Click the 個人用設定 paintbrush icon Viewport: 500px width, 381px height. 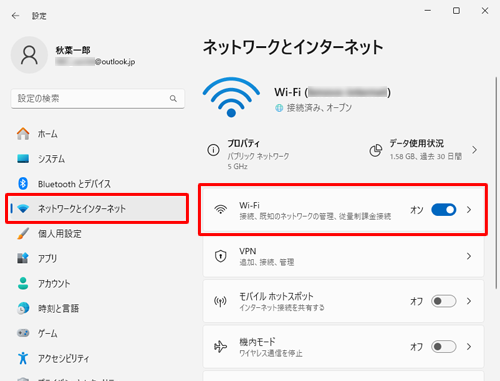[x=23, y=233]
